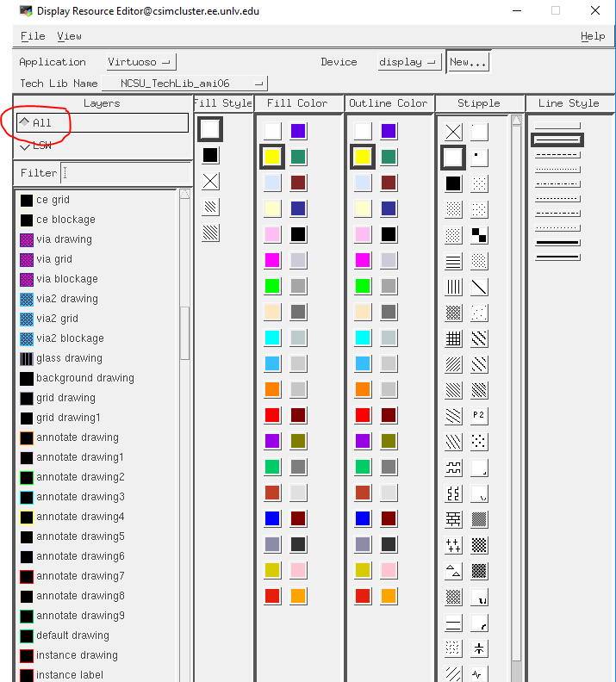The height and width of the screenshot is (682, 616).
Task: Pick the olive fill color swatch
Action: coord(298,441)
